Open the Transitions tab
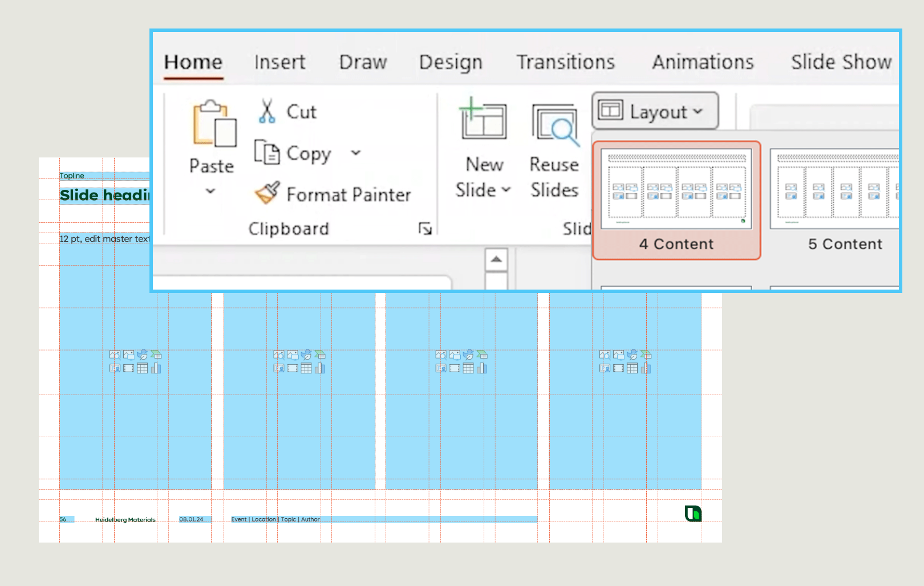 pos(566,62)
